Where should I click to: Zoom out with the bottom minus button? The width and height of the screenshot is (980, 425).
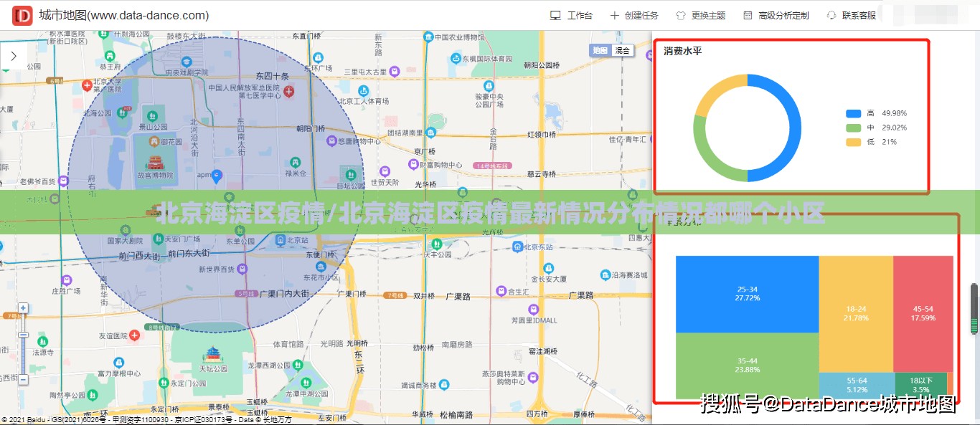point(23,379)
